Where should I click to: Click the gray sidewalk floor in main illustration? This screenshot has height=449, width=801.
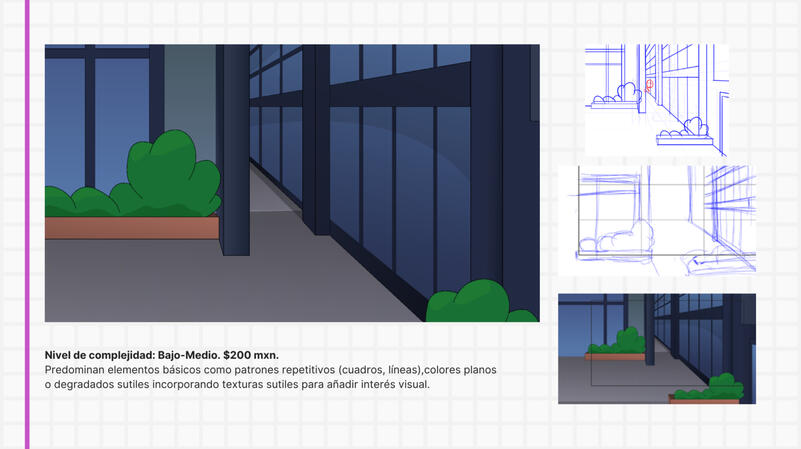pos(200,285)
